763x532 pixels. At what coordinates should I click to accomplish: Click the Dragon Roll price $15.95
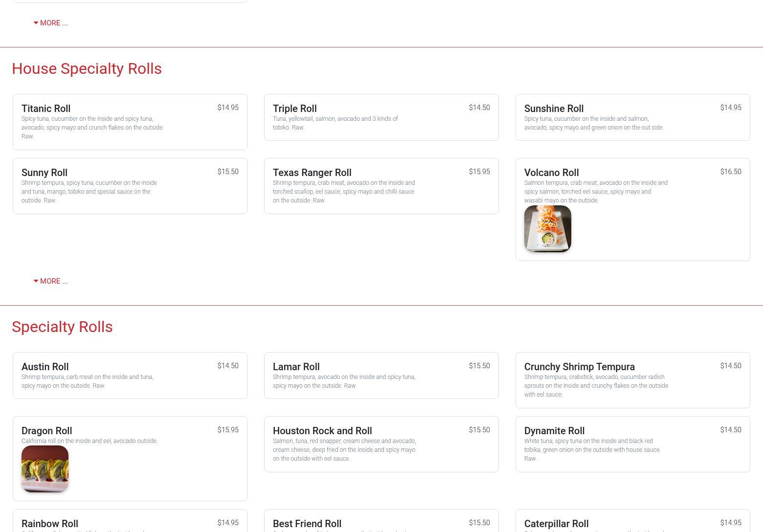pos(228,430)
